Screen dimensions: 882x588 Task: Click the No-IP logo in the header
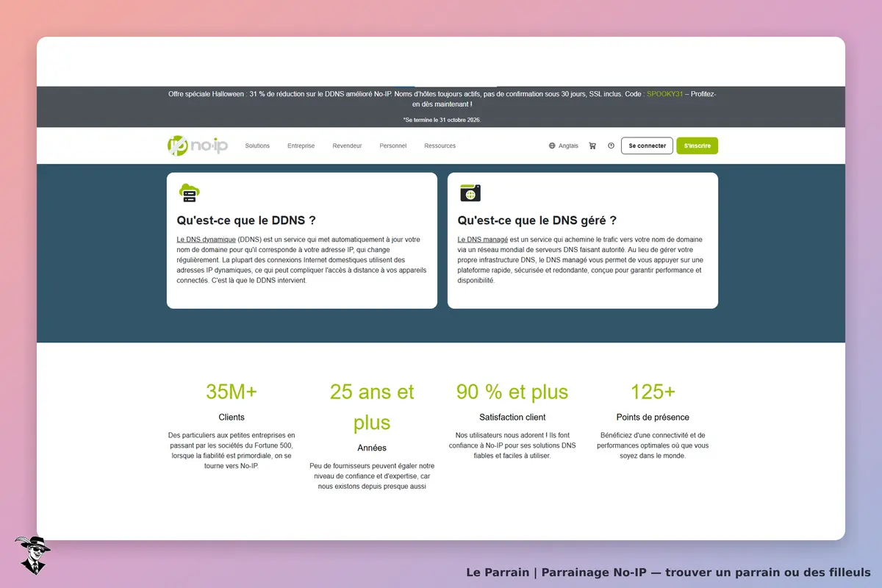(x=198, y=146)
